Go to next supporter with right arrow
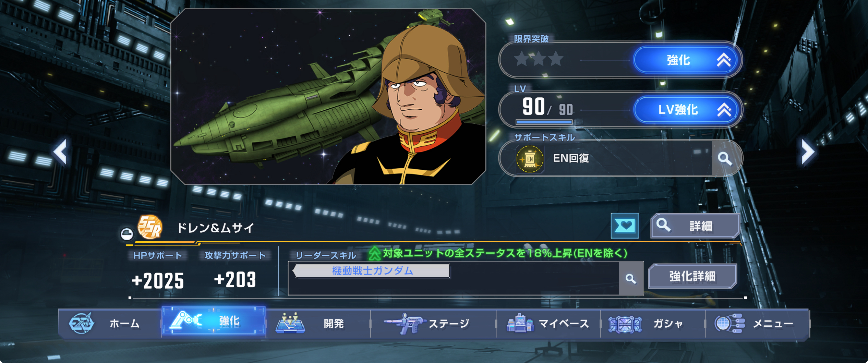The height and width of the screenshot is (363, 868). [807, 152]
